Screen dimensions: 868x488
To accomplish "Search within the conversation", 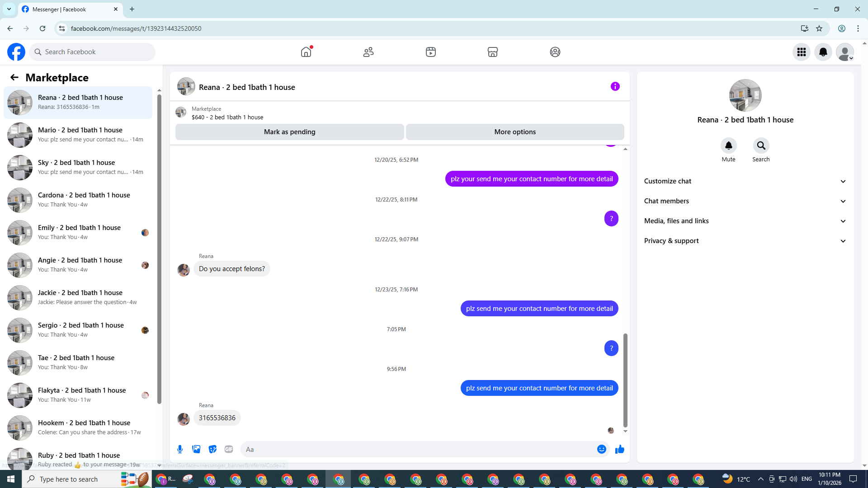I will click(x=761, y=145).
